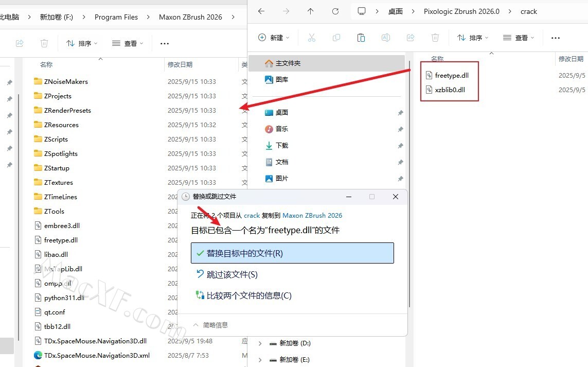
Task: Select 主文件夹 in navigation pane
Action: (x=327, y=63)
